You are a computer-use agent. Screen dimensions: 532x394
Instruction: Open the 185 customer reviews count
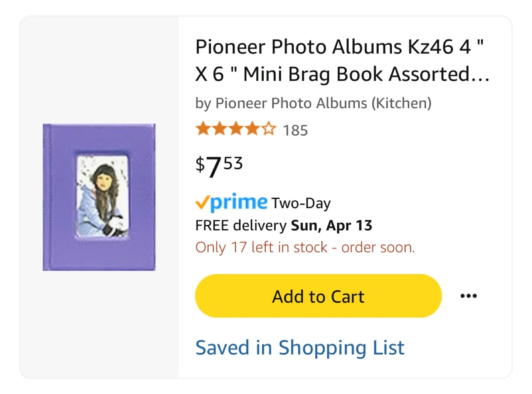click(x=295, y=130)
